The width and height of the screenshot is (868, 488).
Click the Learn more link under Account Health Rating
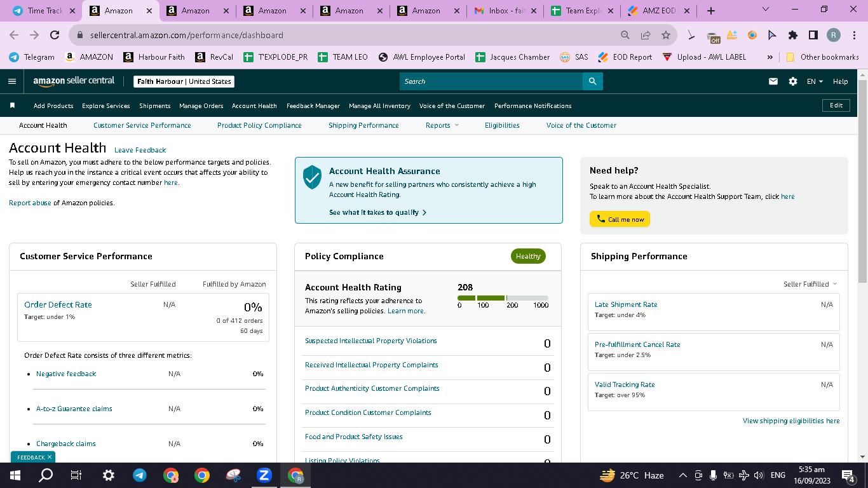click(406, 311)
